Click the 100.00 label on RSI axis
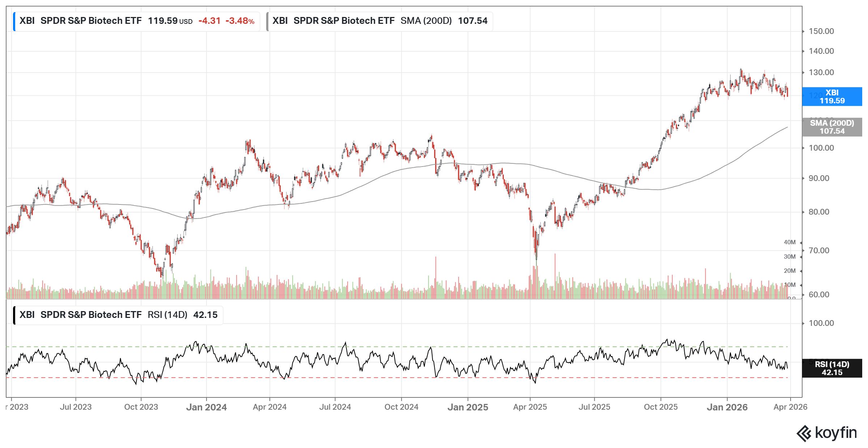This screenshot has width=868, height=448. pos(821,323)
